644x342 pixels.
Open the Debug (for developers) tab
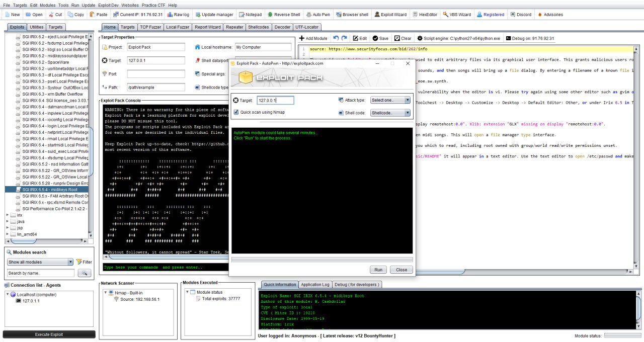pyautogui.click(x=358, y=284)
